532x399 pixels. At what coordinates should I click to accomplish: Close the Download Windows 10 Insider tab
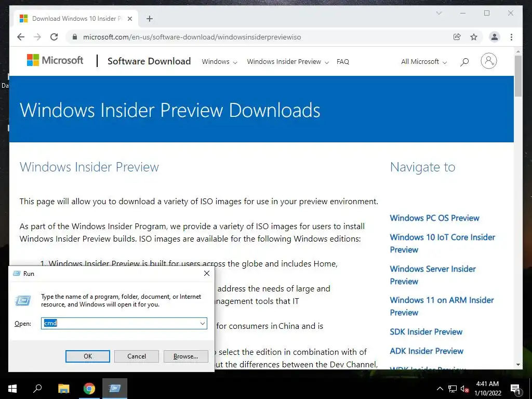pos(129,19)
